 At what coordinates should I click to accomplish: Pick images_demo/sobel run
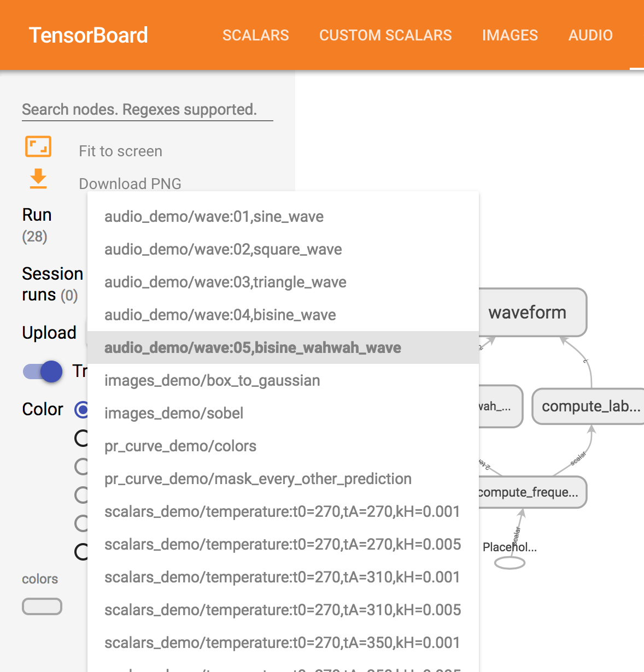283,413
